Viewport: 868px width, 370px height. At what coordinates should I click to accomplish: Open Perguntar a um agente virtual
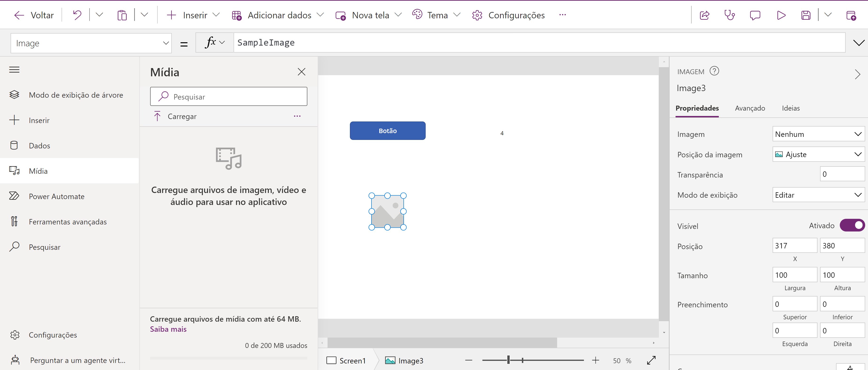(69, 360)
